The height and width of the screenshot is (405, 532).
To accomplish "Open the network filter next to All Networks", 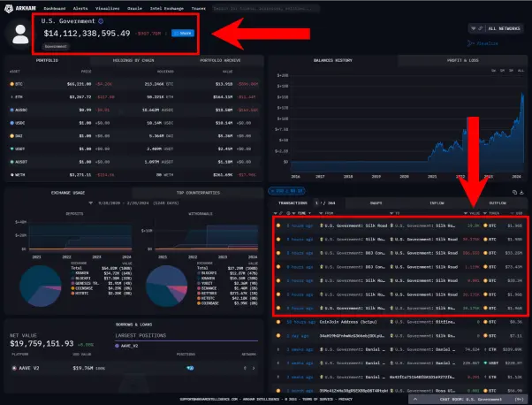I will point(474,28).
